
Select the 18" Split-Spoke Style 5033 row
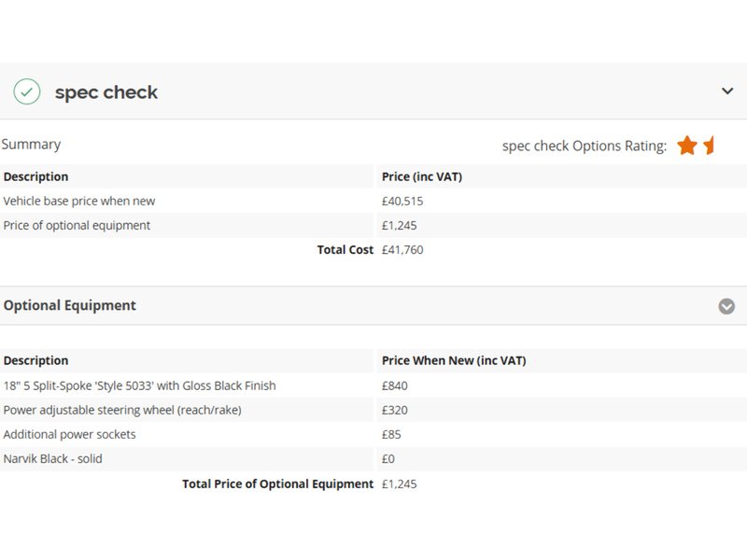click(x=373, y=385)
